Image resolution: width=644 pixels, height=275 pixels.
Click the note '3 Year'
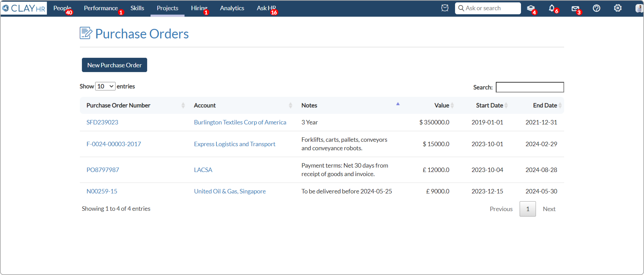point(309,122)
